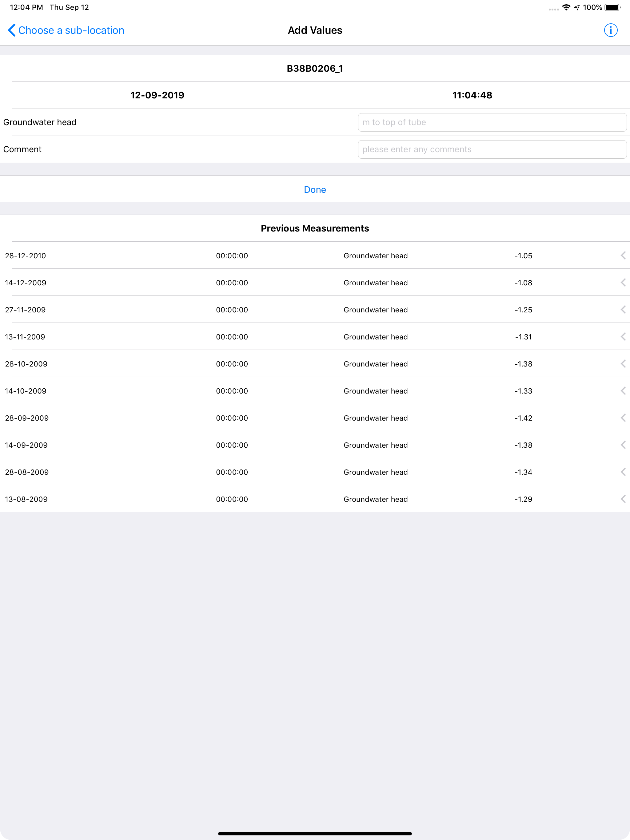Viewport: 630px width, 840px height.
Task: Select the value -1.29
Action: coord(523,499)
